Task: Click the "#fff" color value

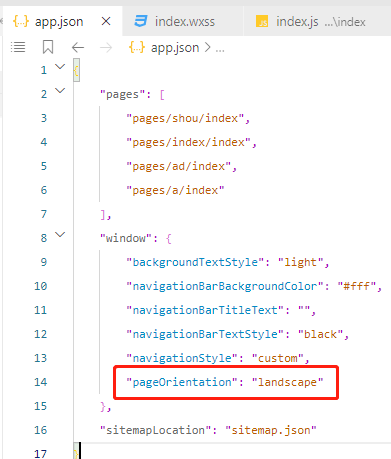Action: click(357, 286)
